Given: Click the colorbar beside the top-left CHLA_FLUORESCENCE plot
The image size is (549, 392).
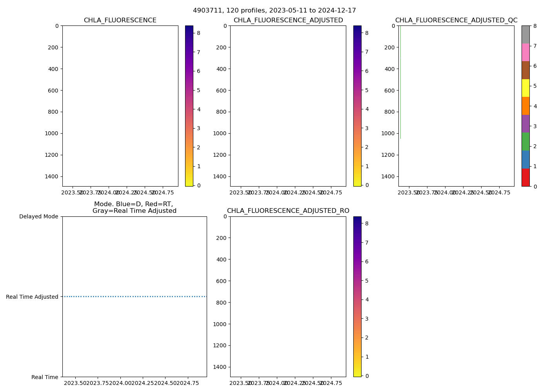Looking at the screenshot, I should pos(189,106).
